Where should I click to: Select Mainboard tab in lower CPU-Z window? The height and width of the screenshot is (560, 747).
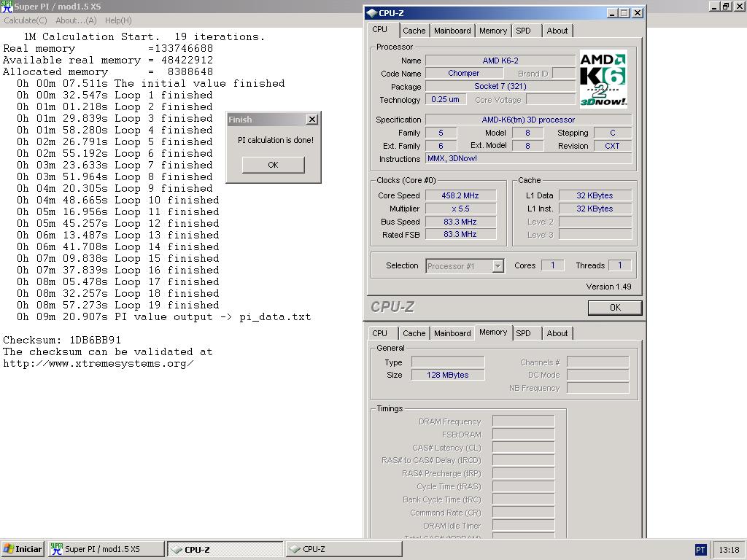click(452, 333)
